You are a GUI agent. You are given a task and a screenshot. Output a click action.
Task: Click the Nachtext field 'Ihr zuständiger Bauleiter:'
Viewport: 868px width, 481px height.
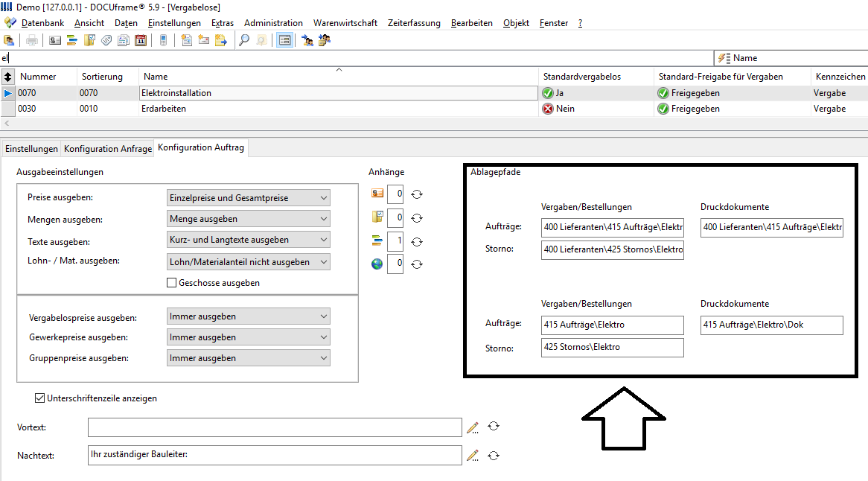275,455
